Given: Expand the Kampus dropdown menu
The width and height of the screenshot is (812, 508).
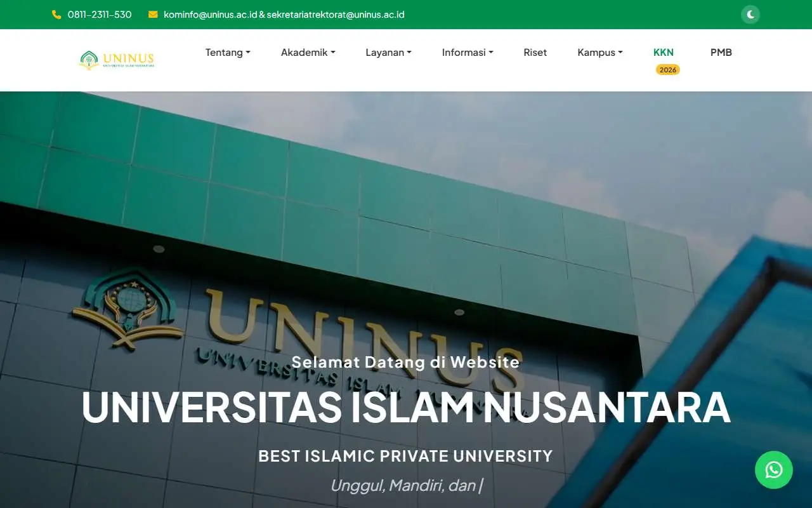Looking at the screenshot, I should click(600, 53).
